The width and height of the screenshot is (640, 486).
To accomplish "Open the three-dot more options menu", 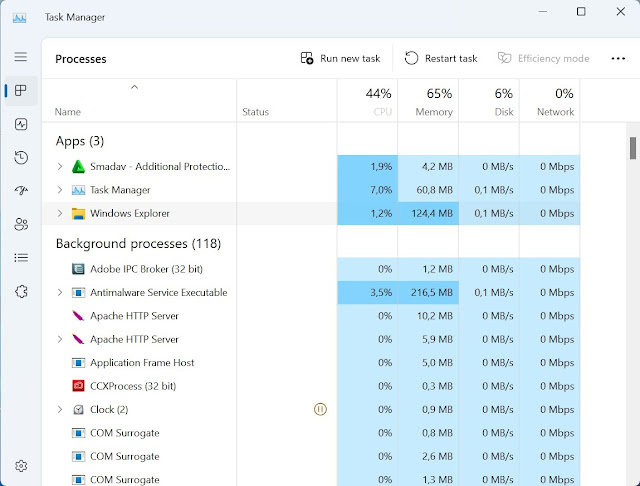I will point(618,58).
